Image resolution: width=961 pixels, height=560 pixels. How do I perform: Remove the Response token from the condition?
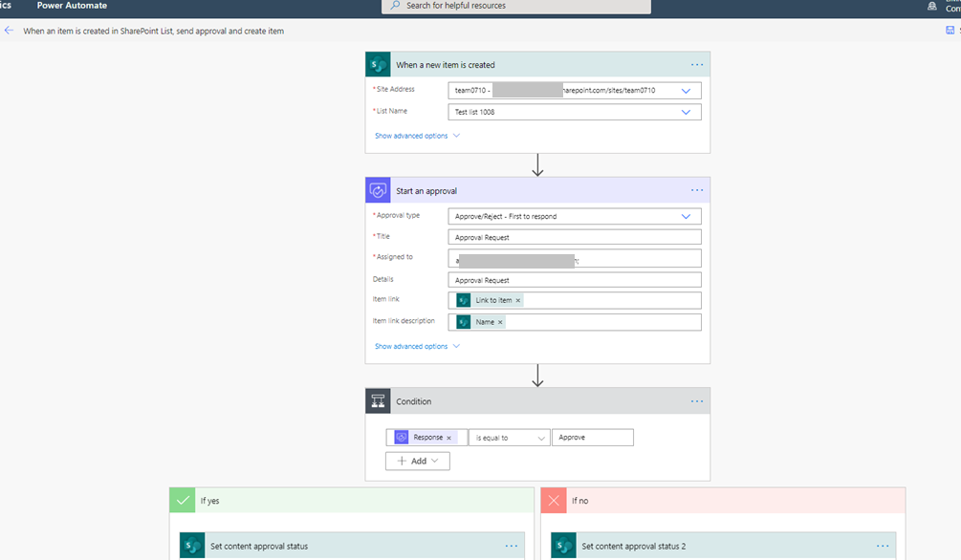pyautogui.click(x=448, y=438)
